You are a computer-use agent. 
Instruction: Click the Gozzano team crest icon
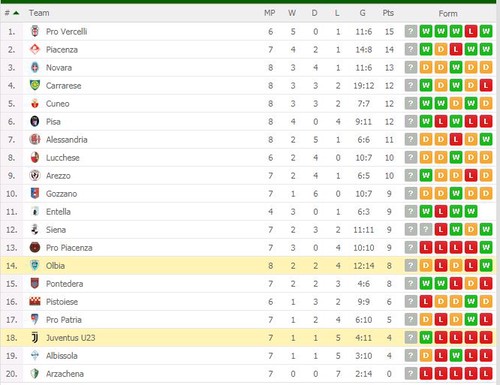(x=35, y=193)
